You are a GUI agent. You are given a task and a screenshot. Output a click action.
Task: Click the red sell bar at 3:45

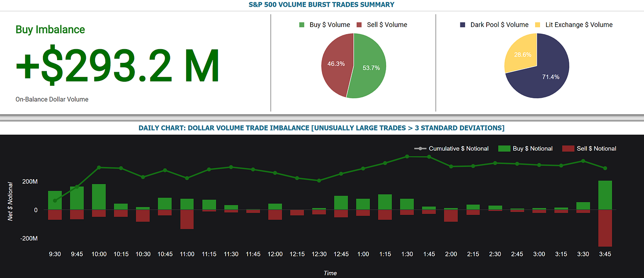pyautogui.click(x=605, y=228)
